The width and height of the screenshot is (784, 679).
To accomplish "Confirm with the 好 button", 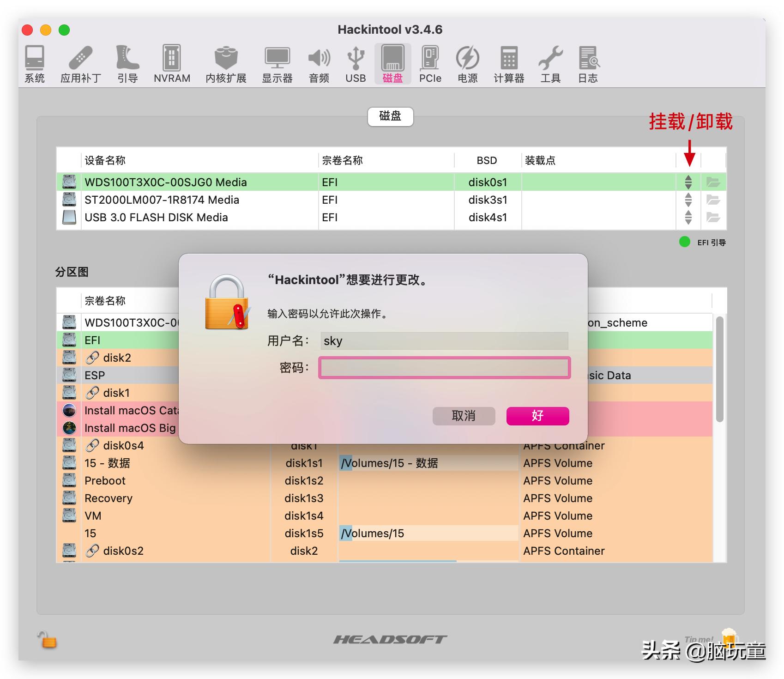I will [537, 416].
